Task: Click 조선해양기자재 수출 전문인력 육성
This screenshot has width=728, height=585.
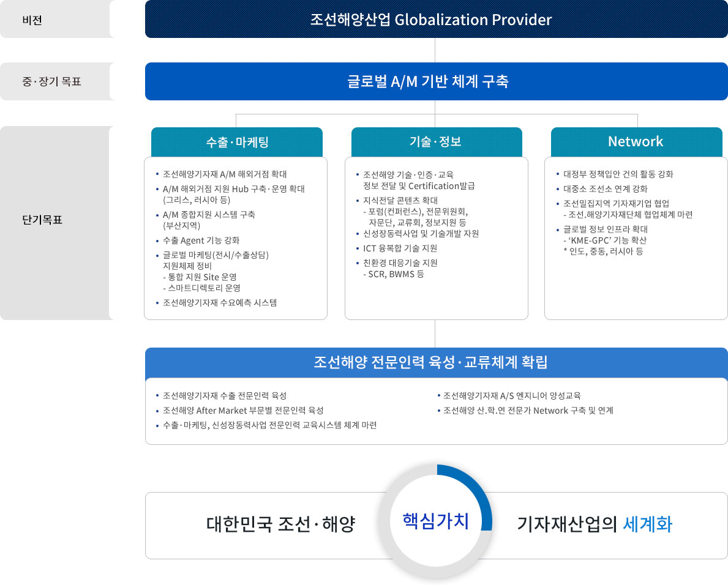Action: (x=225, y=396)
